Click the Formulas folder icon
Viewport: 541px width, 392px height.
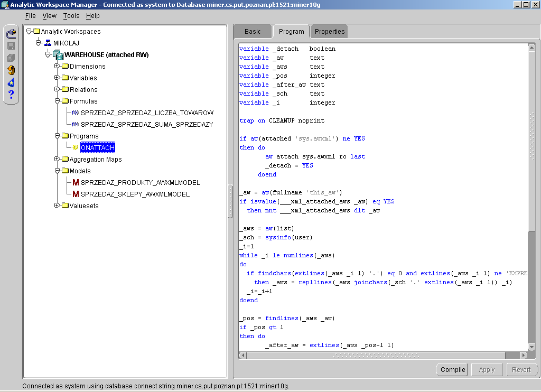pyautogui.click(x=65, y=101)
